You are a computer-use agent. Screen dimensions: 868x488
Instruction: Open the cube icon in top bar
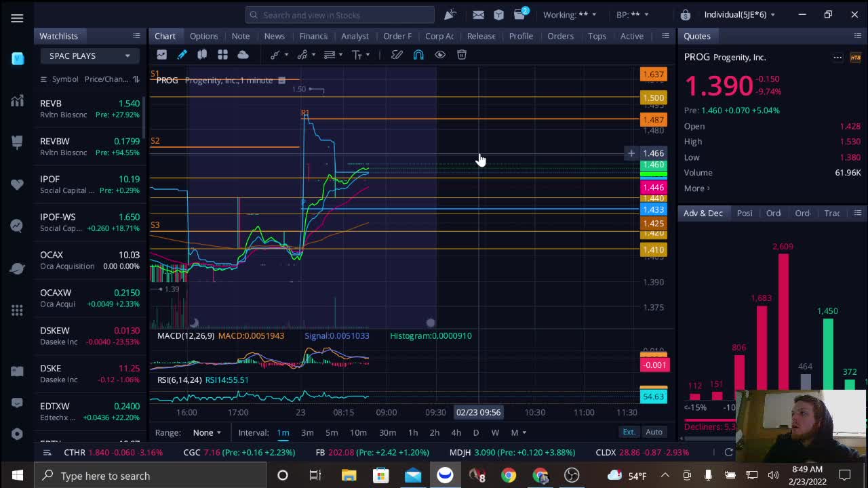499,14
